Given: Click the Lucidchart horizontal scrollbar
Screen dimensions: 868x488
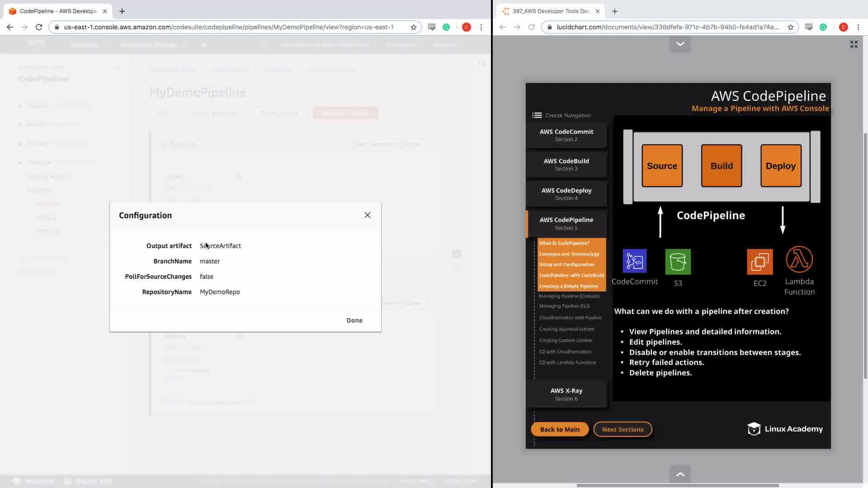Looking at the screenshot, I should coord(677,485).
